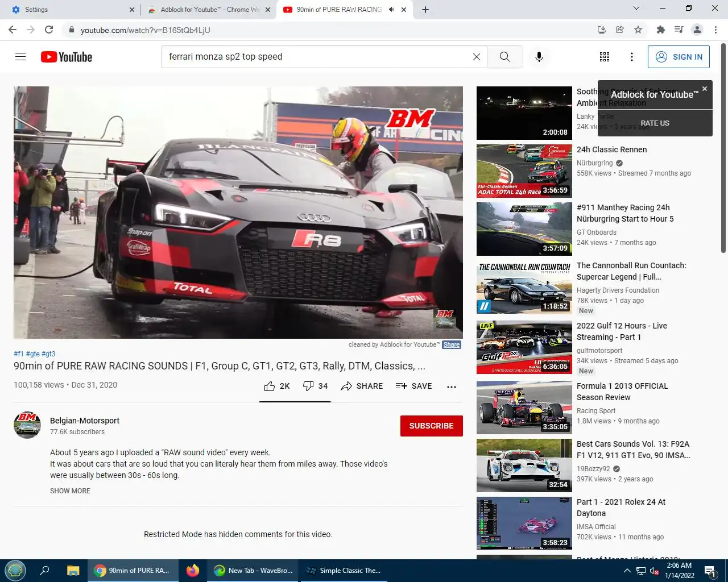Click the taskbar volume muted icon
This screenshot has height=582, width=728.
655,571
